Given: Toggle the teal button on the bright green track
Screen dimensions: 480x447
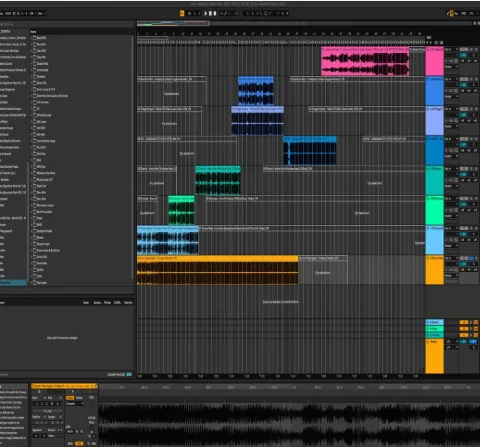Looking at the screenshot, I should [x=464, y=204].
